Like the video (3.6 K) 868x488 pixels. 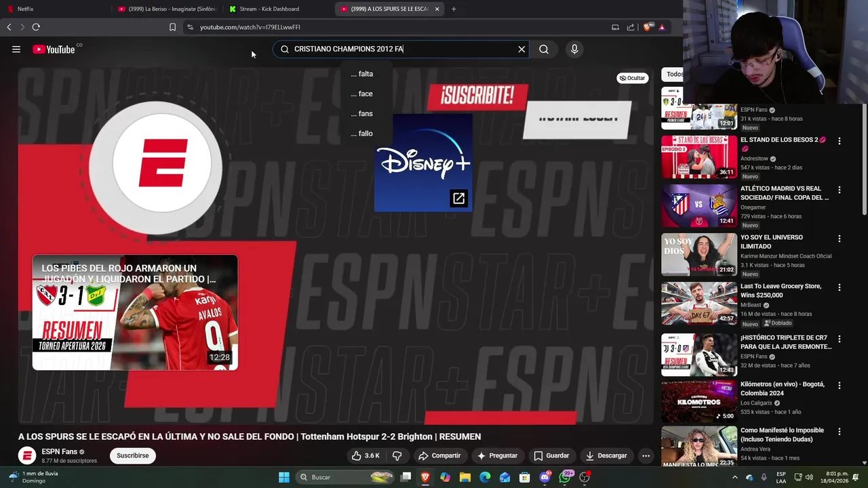point(366,455)
